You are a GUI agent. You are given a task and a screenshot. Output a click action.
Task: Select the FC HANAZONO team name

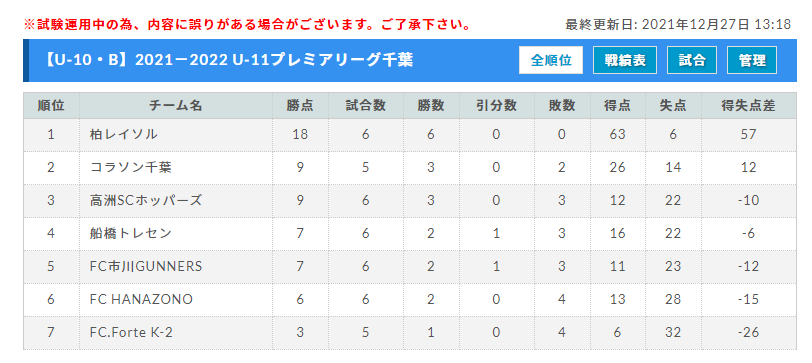[x=141, y=299]
